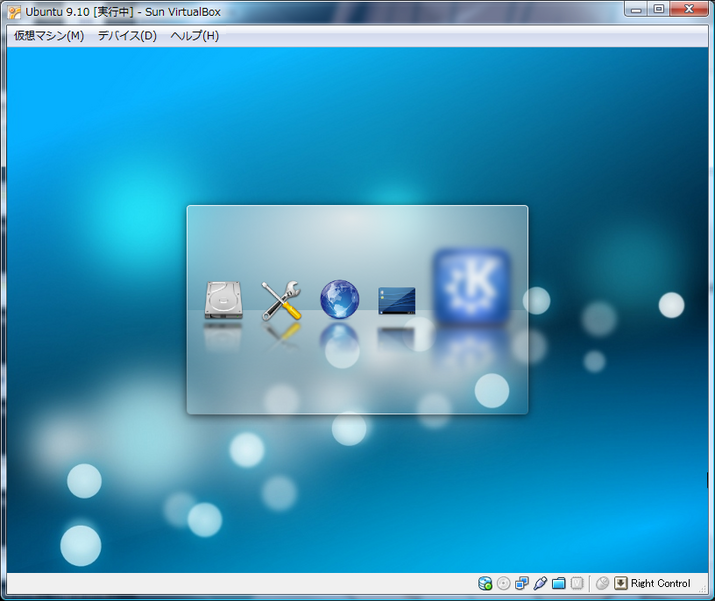Image resolution: width=715 pixels, height=601 pixels.
Task: Click the mouse integration status icon
Action: tap(602, 583)
